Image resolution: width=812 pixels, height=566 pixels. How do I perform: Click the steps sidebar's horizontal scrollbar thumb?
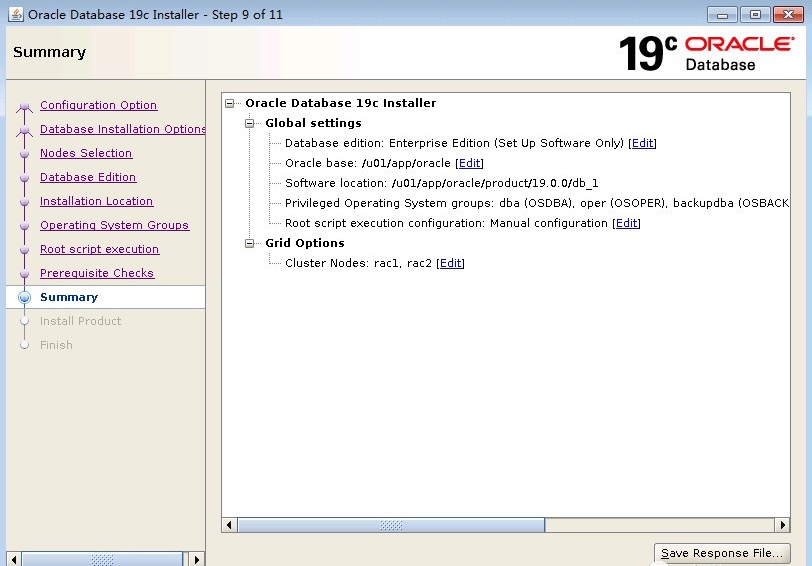point(102,559)
